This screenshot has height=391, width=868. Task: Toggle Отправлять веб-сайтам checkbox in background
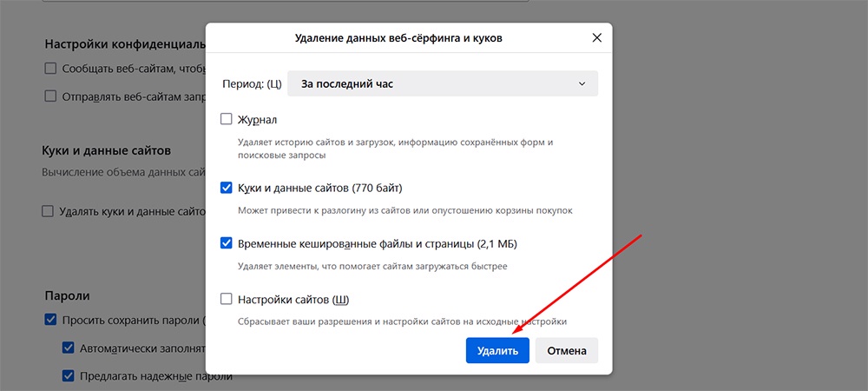51,96
